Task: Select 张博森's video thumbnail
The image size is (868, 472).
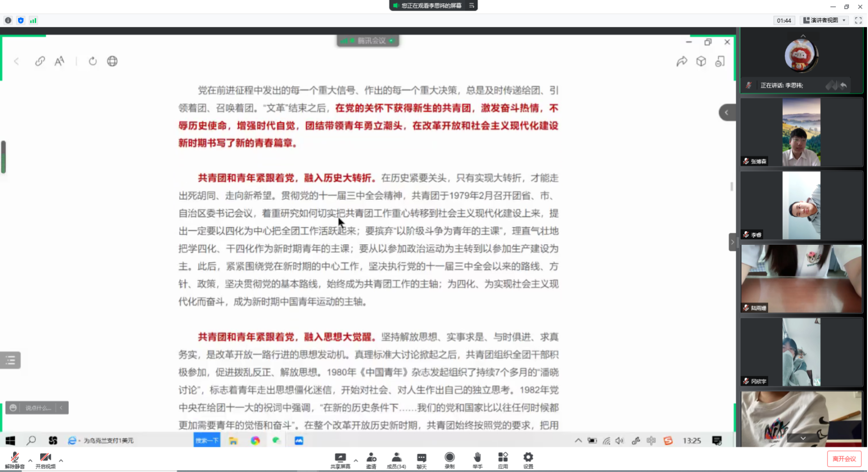Action: (801, 132)
